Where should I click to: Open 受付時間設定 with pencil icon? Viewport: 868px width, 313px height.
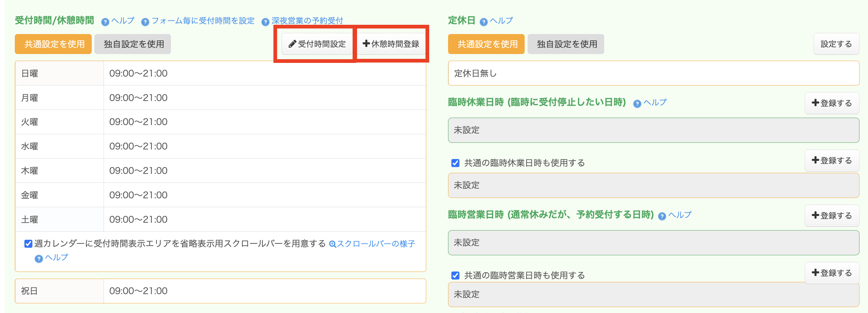point(317,44)
